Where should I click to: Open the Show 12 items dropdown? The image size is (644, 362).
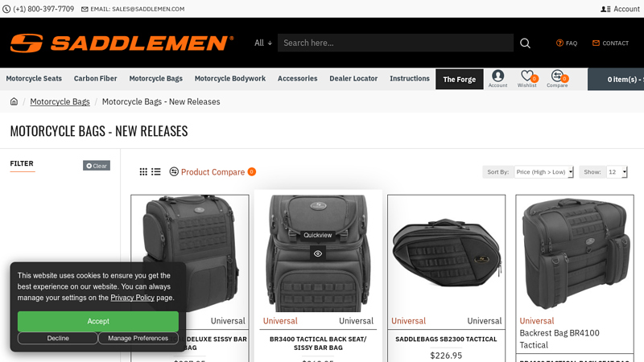coord(617,172)
